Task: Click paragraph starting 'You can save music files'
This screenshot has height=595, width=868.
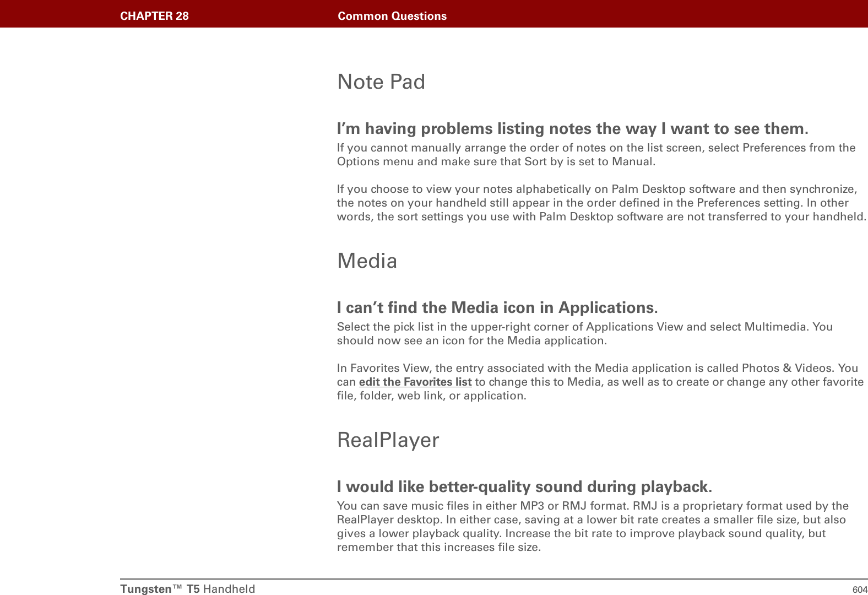Action: (x=593, y=527)
